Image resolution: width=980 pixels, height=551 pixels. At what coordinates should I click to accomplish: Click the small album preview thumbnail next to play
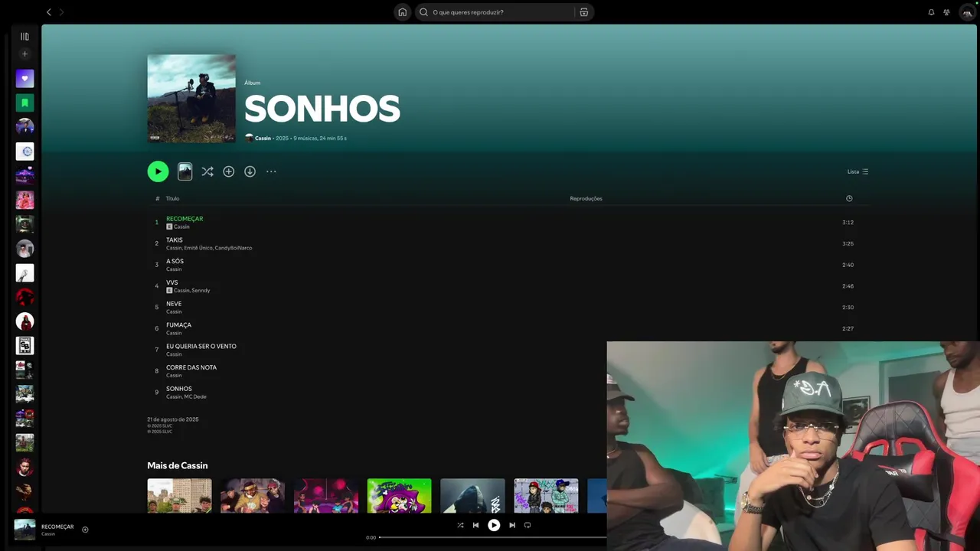(x=185, y=171)
